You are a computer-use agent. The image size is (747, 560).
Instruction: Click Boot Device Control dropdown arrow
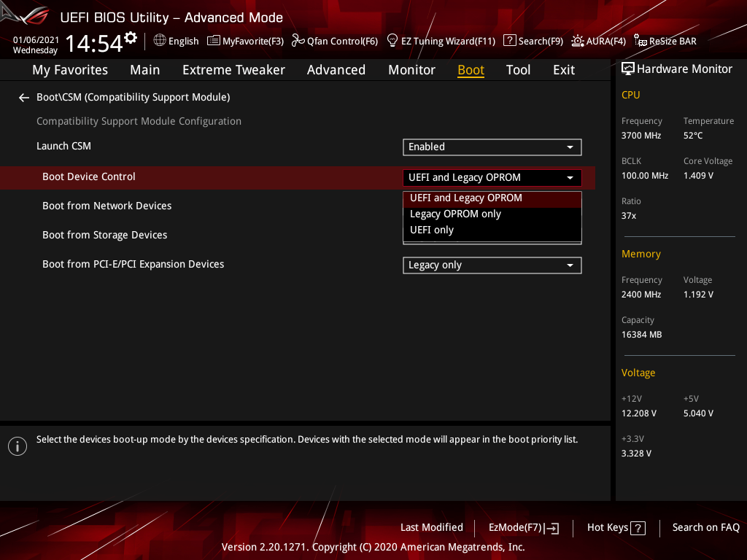pos(570,178)
